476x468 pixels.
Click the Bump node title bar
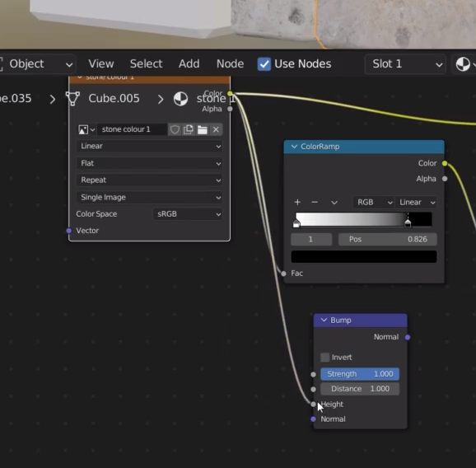click(360, 321)
